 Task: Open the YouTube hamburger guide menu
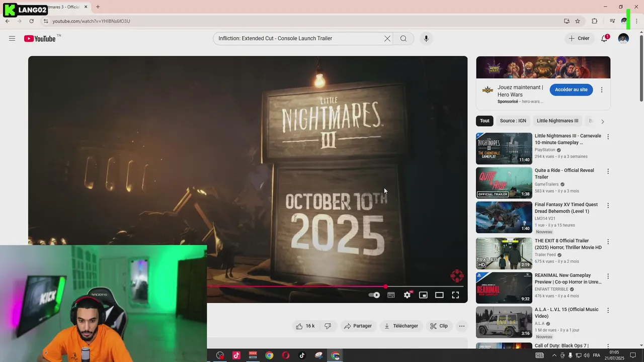(12, 39)
